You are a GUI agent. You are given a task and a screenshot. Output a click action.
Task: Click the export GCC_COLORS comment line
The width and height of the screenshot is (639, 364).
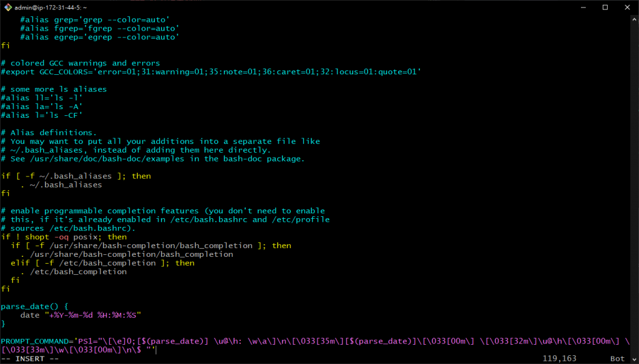coord(211,72)
